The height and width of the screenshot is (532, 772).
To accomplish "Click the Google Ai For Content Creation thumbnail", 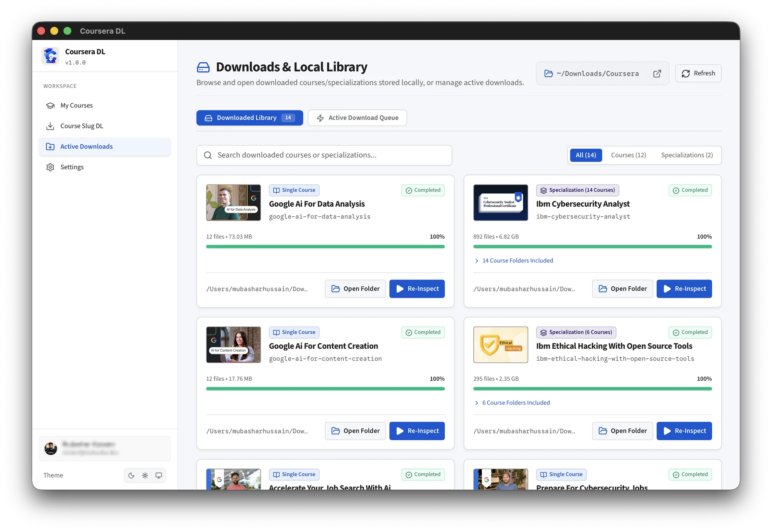I will point(234,345).
